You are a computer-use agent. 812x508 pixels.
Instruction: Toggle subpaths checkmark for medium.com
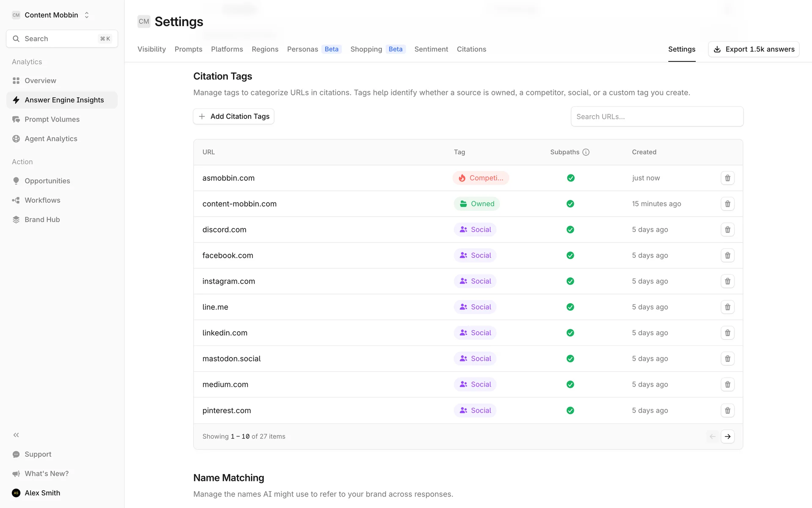coord(570,384)
